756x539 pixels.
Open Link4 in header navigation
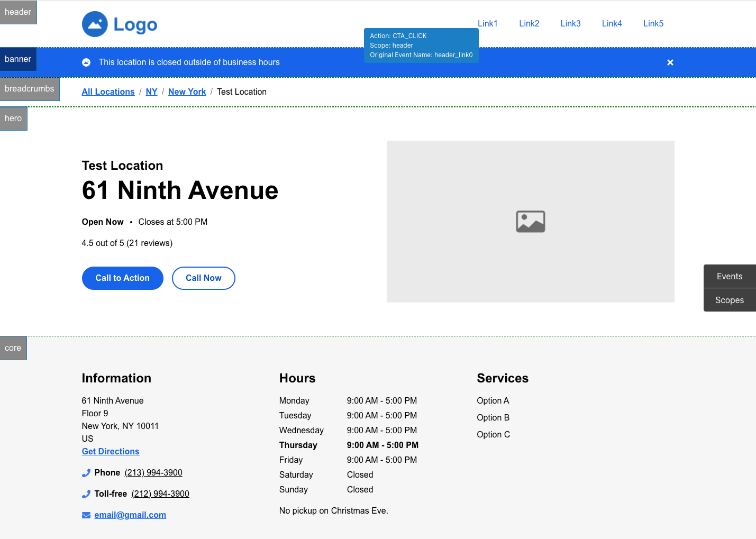pos(612,23)
